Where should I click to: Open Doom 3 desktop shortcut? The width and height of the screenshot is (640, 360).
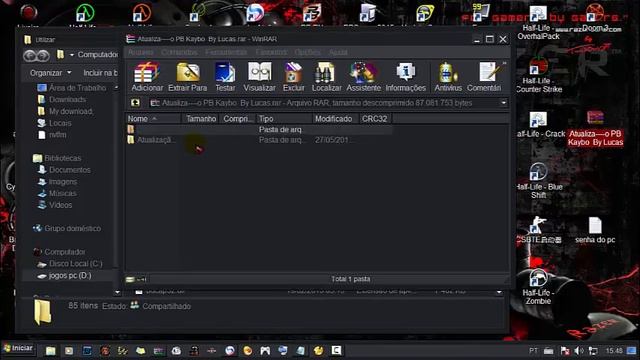[595, 18]
